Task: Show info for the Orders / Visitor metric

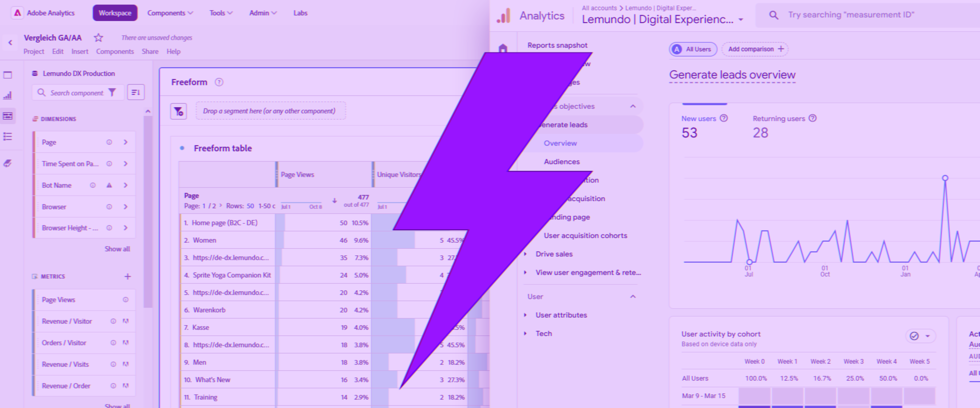Action: click(113, 343)
